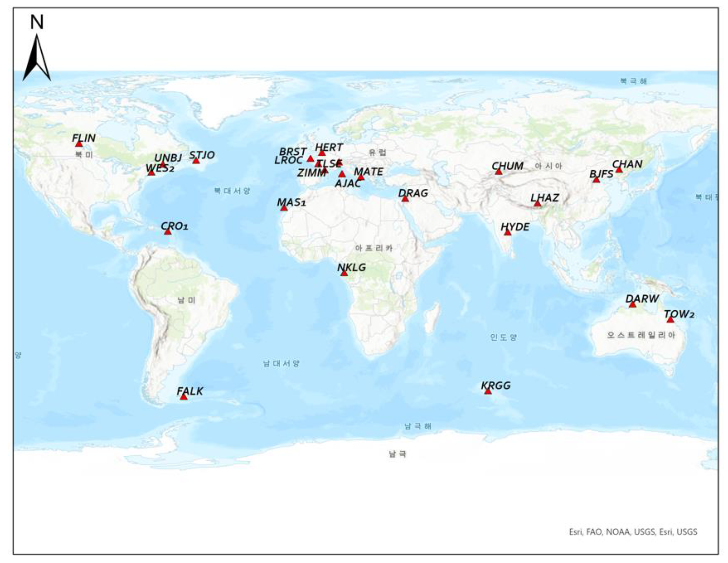Select the KRGG station triangle marker
Screen dimensions: 728x563
pyautogui.click(x=488, y=391)
